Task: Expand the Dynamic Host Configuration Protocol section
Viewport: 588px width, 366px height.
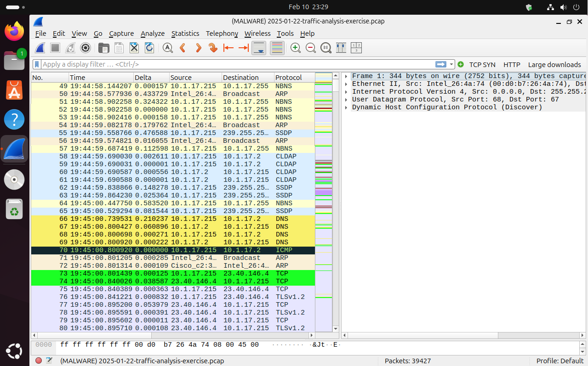Action: coord(346,107)
